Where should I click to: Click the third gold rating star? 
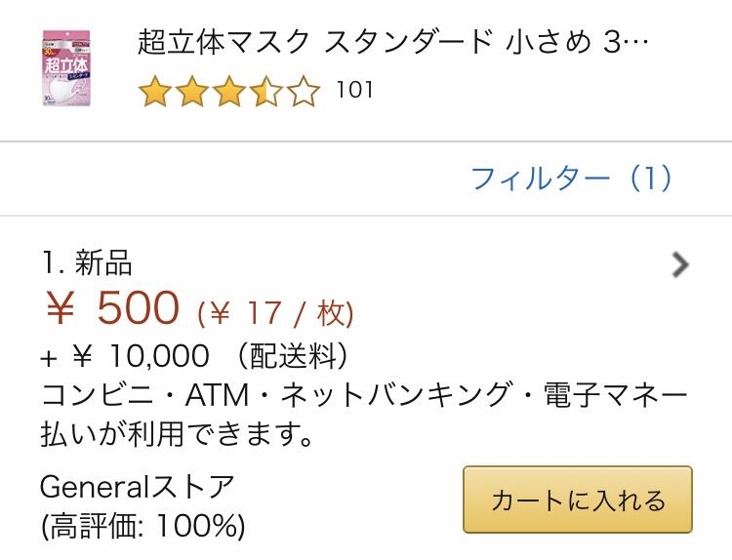(x=229, y=93)
